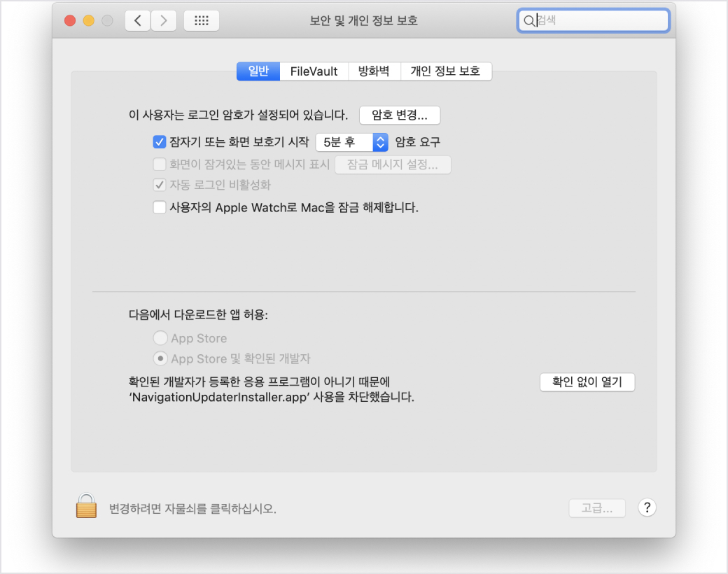This screenshot has height=574, width=728.
Task: Click the magnifying glass search icon
Action: 529,21
